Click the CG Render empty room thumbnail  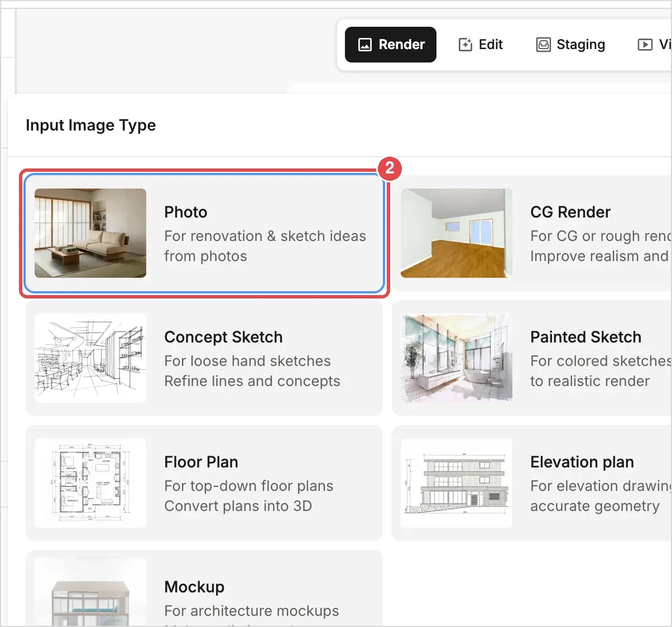(x=457, y=233)
